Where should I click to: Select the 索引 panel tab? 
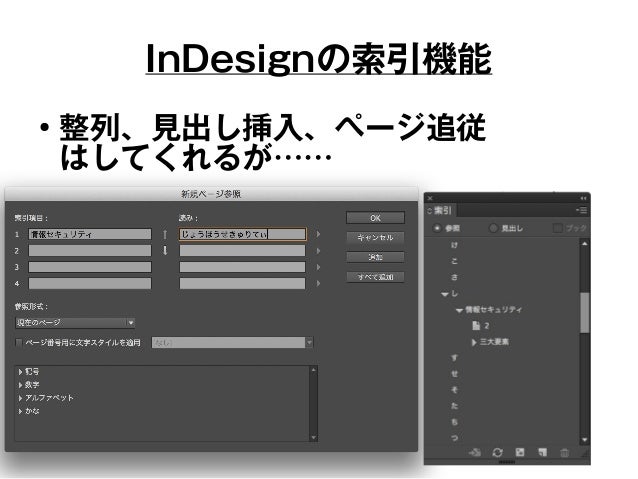442,210
